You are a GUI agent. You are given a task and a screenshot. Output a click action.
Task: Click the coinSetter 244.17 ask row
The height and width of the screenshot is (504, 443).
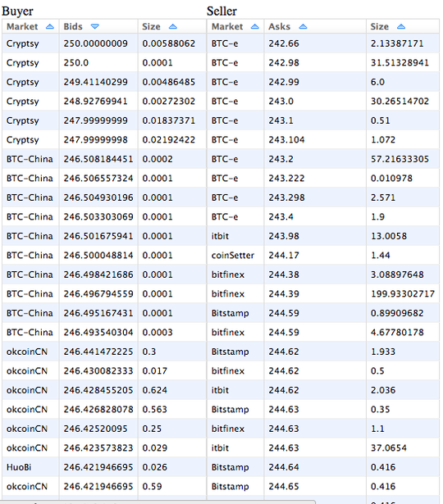[323, 255]
